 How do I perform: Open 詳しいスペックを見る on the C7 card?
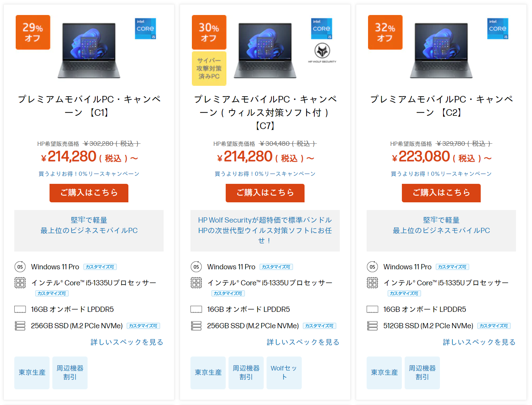(302, 342)
